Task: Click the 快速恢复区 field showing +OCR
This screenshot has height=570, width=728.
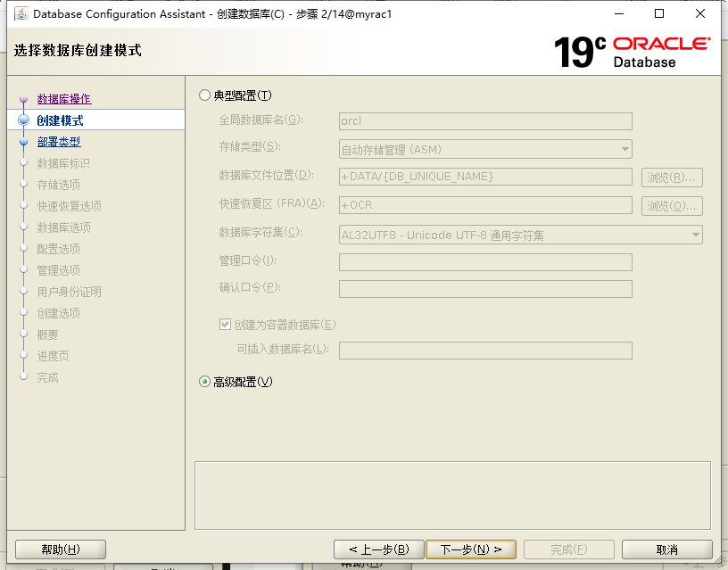Action: 485,204
